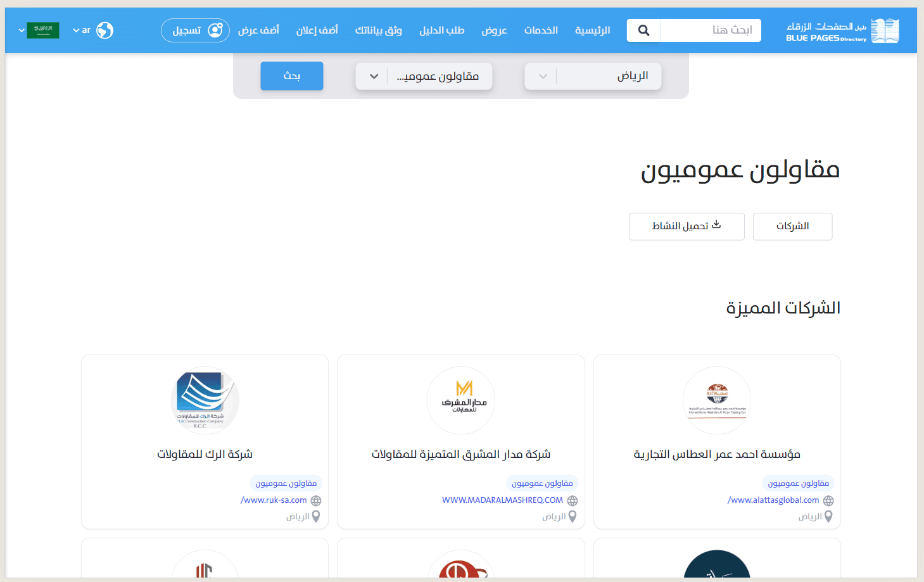Click the ابحث هنا search field

pyautogui.click(x=711, y=30)
